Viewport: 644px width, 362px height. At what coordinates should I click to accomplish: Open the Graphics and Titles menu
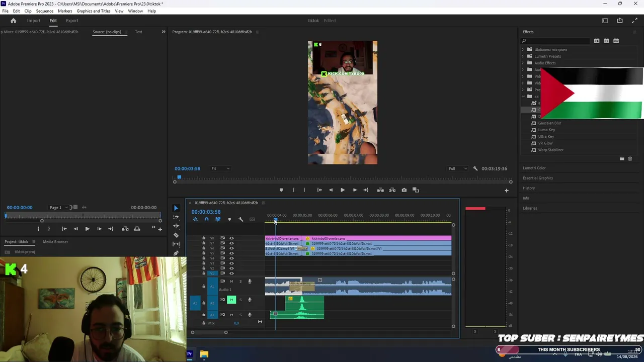point(94,11)
